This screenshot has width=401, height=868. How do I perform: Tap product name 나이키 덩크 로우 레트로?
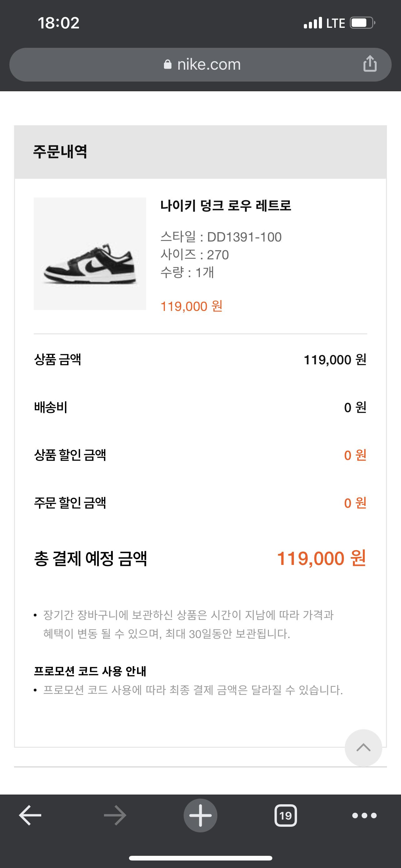(x=225, y=205)
